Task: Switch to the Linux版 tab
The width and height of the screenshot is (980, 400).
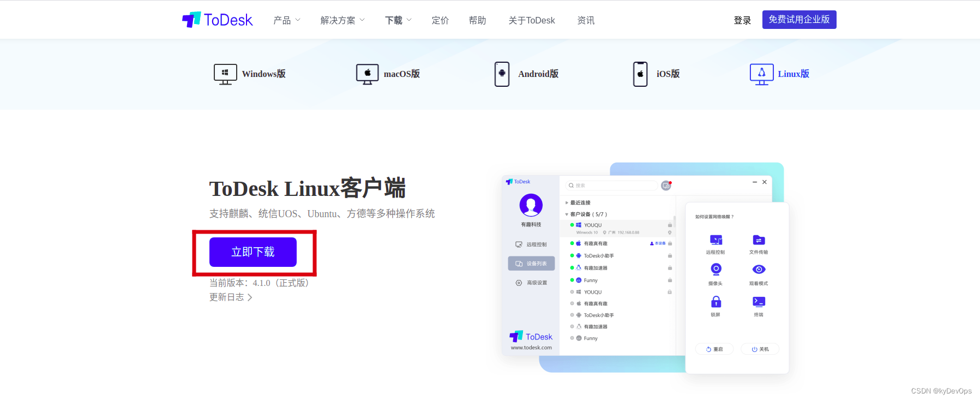Action: [779, 74]
